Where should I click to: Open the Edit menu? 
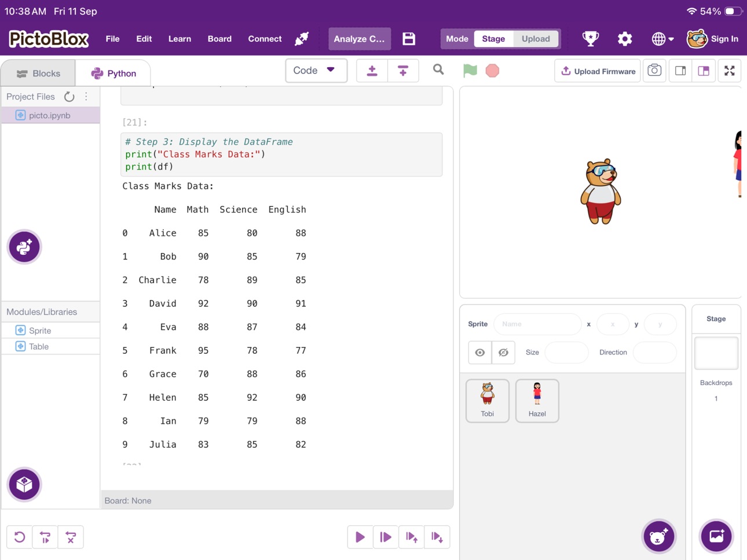coord(144,39)
